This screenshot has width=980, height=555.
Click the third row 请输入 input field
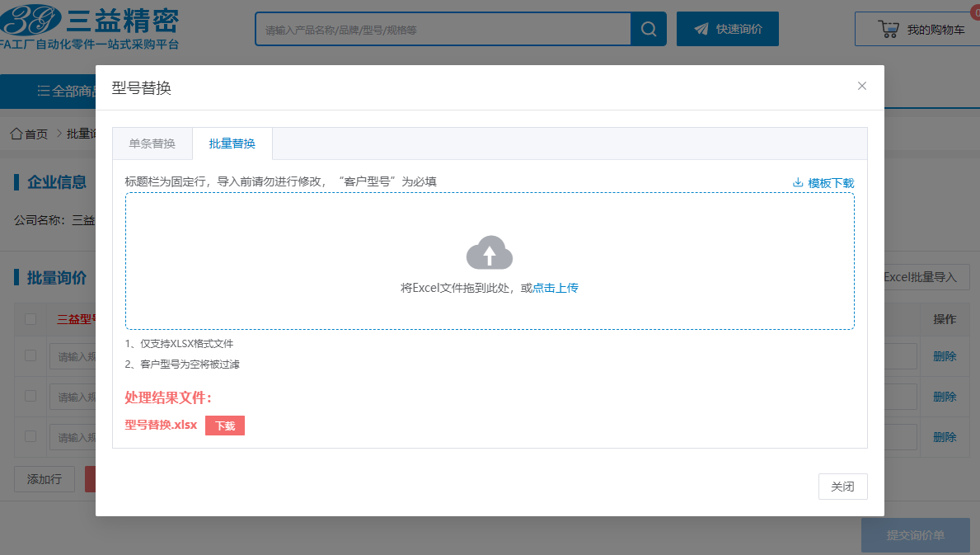point(73,438)
